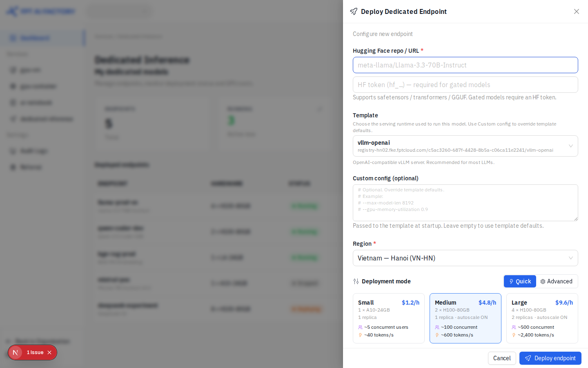Click the HF token input field
Image resolution: width=588 pixels, height=368 pixels.
click(x=465, y=85)
